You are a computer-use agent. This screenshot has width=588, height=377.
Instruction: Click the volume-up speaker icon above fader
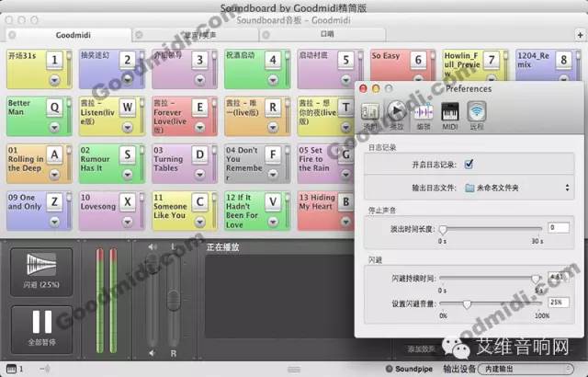click(x=152, y=246)
